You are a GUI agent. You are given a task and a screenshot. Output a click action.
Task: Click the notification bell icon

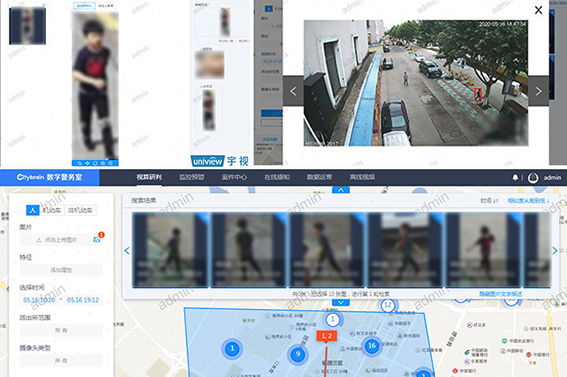pos(515,177)
